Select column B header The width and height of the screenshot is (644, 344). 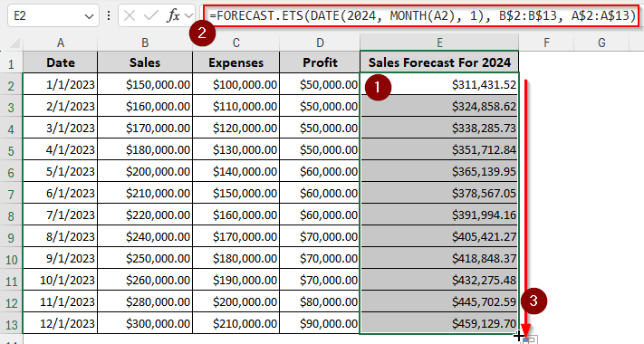145,43
